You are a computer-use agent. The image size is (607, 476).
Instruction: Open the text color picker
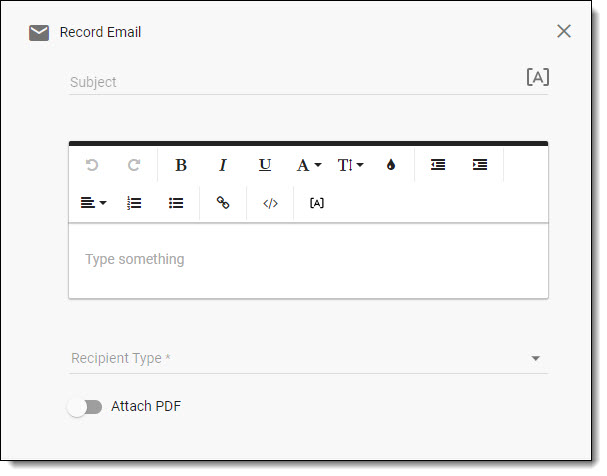click(x=391, y=165)
